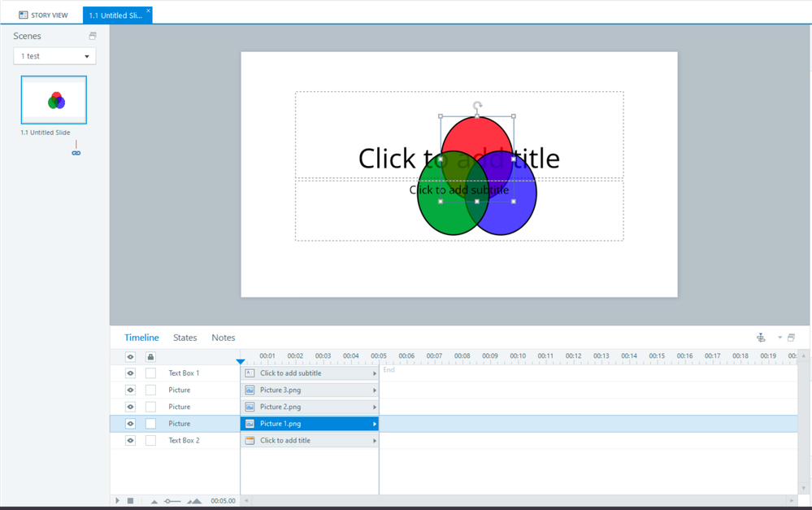Screen dimensions: 812x510
Task: Click the timeline zoom-in mountain icon
Action: [x=194, y=501]
